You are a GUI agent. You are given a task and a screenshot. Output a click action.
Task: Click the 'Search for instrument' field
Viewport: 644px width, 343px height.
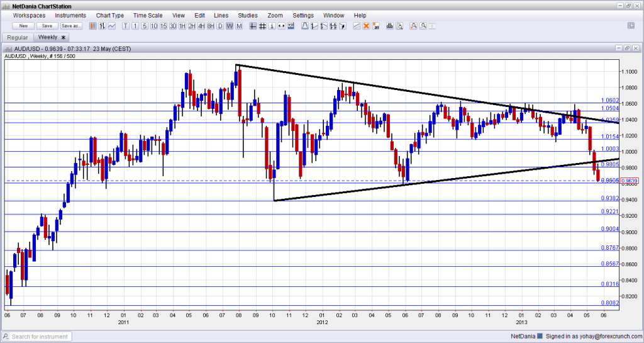pos(40,337)
